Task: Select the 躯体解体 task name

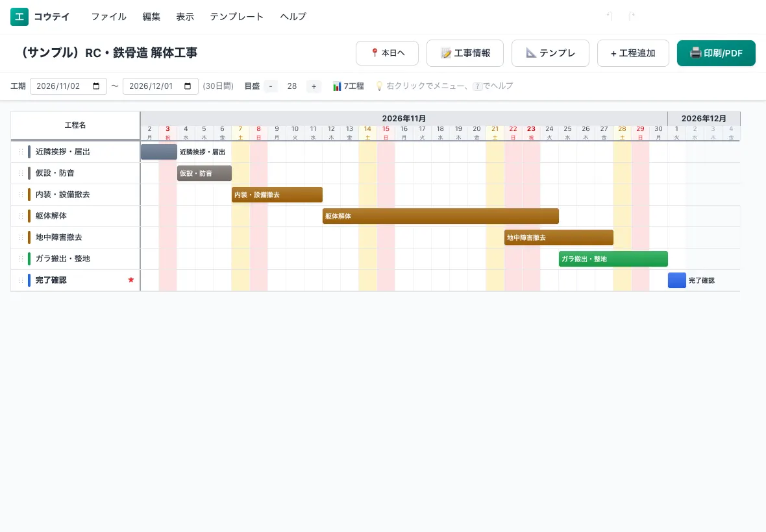Action: 51,216
